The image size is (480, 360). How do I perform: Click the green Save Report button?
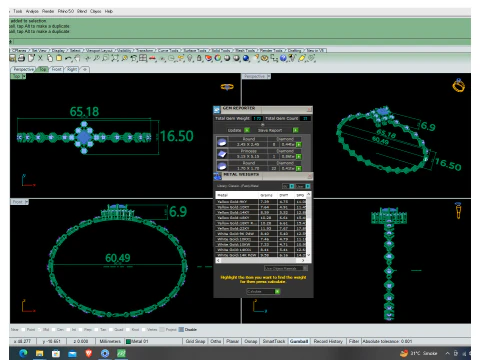click(x=295, y=130)
